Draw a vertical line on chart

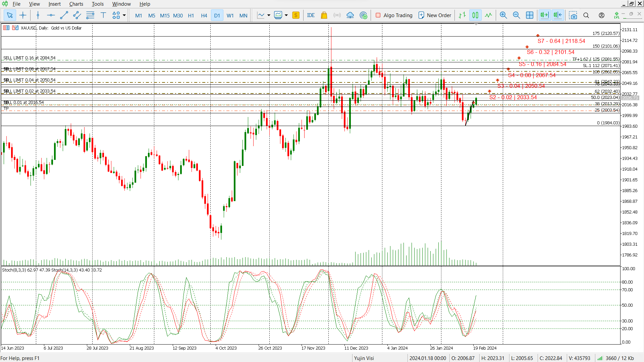38,15
